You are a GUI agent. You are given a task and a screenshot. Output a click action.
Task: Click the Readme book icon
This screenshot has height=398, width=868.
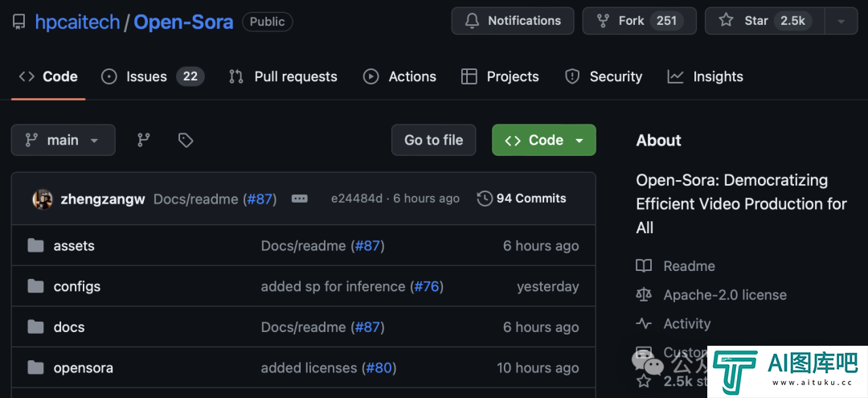point(644,266)
